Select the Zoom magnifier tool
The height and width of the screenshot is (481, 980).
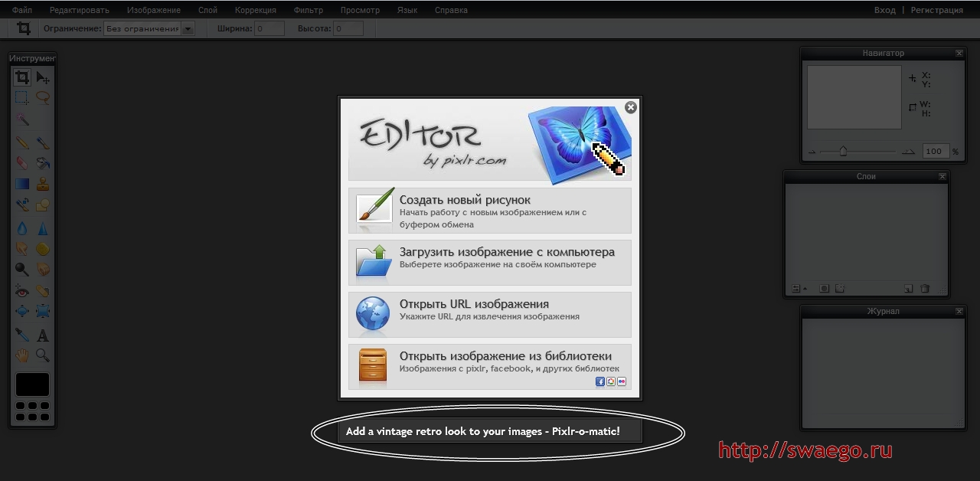(43, 355)
